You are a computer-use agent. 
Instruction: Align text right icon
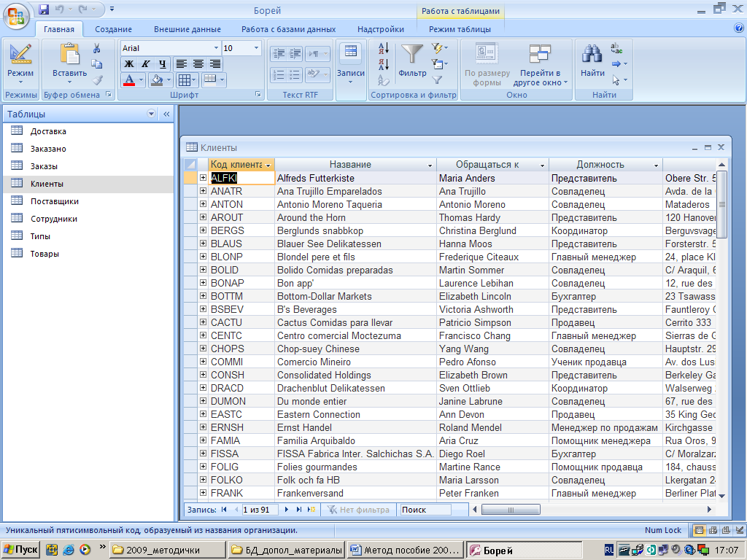click(x=215, y=64)
